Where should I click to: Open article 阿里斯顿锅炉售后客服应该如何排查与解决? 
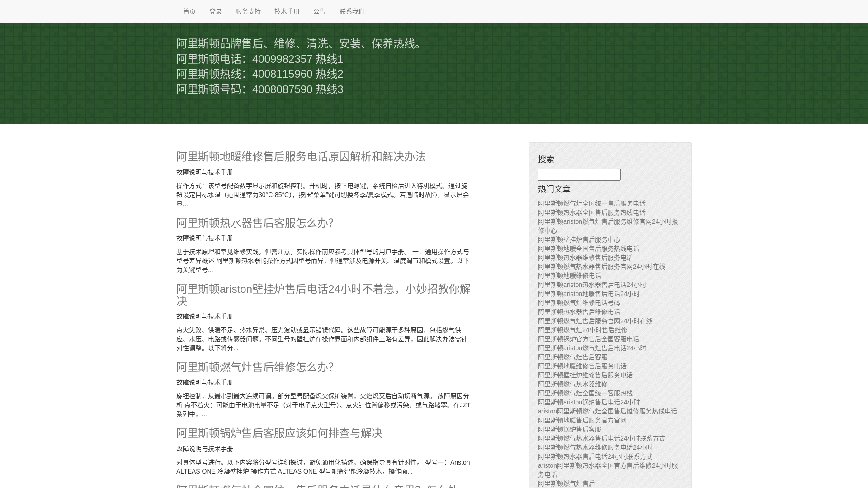click(x=279, y=433)
